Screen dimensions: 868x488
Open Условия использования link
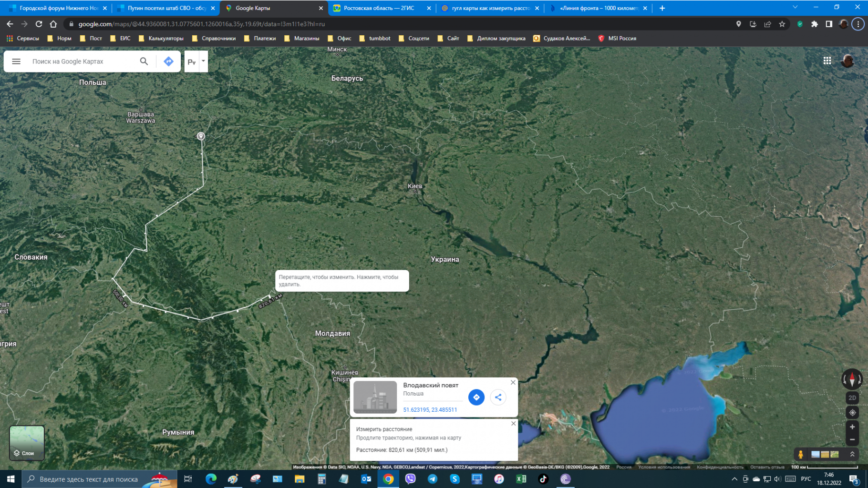click(x=664, y=467)
